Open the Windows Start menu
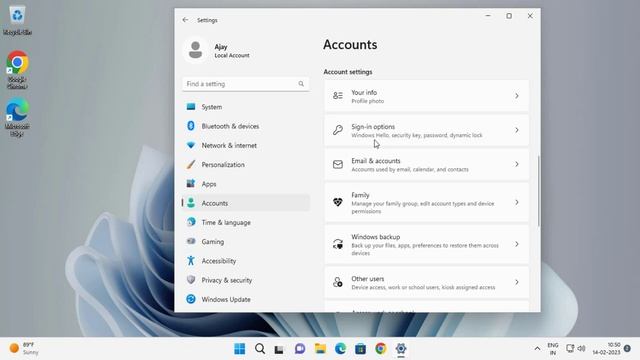640x360 pixels. 240,349
